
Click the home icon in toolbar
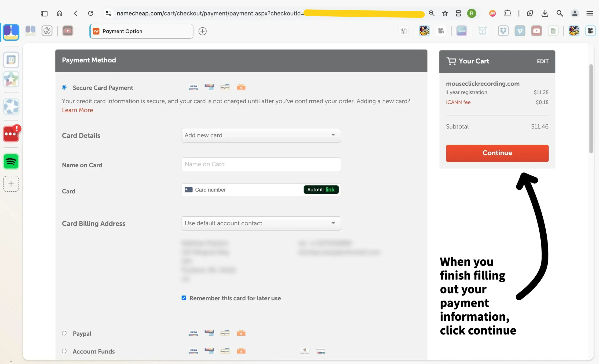pyautogui.click(x=59, y=13)
